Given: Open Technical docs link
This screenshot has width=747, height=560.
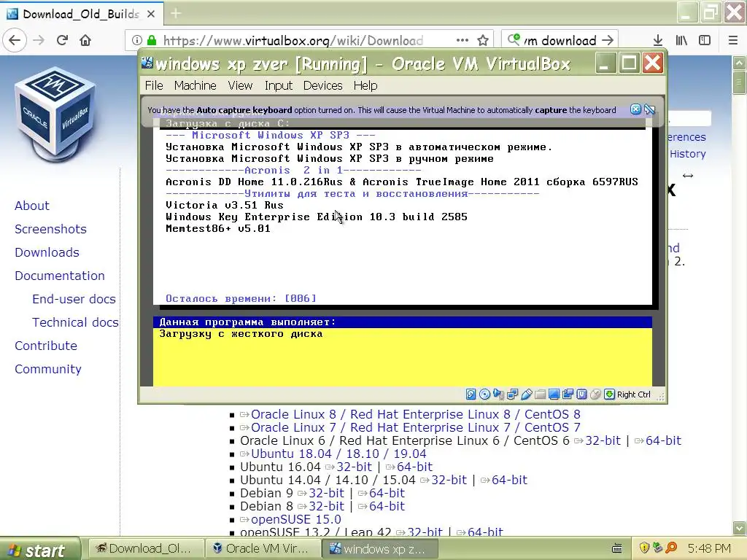Looking at the screenshot, I should (x=75, y=322).
